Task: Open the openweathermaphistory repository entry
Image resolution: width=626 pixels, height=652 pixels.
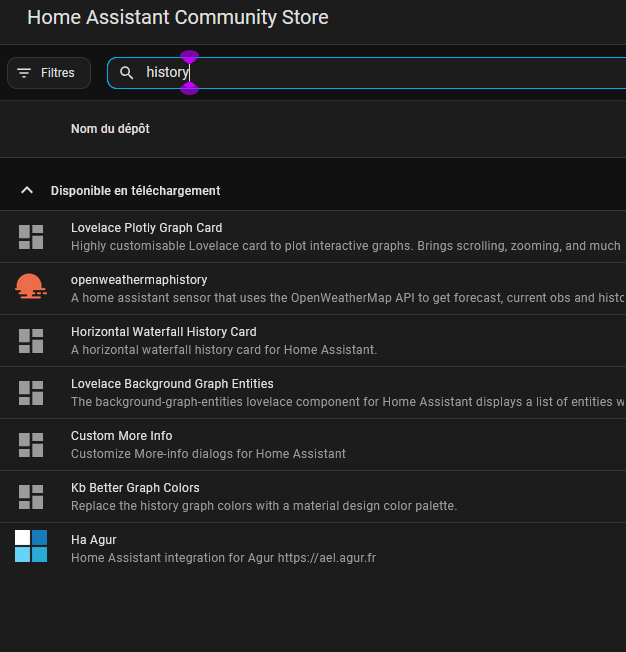Action: point(313,289)
